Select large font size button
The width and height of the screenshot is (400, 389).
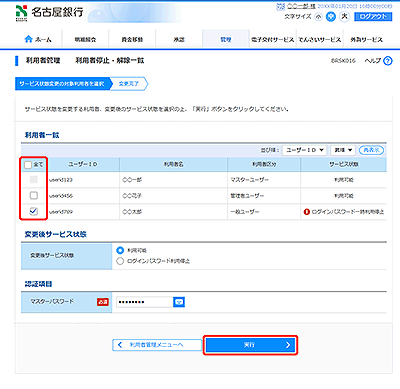(x=344, y=16)
